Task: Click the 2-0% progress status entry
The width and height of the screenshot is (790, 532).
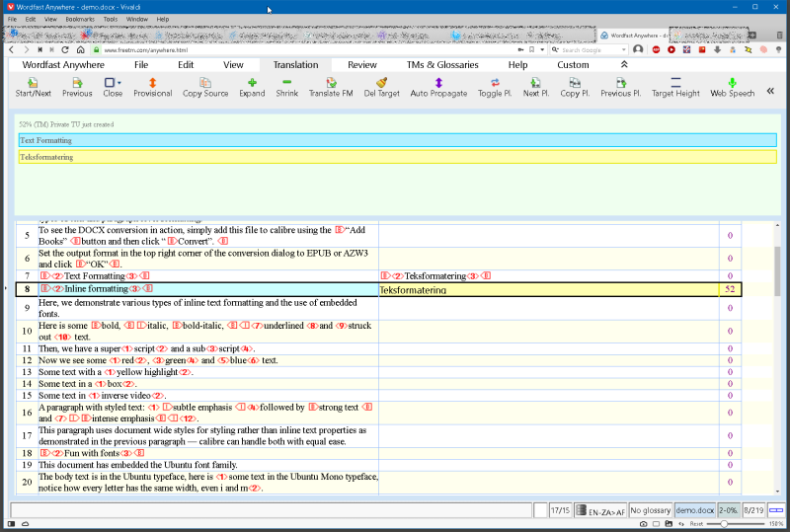Action: tap(729, 510)
